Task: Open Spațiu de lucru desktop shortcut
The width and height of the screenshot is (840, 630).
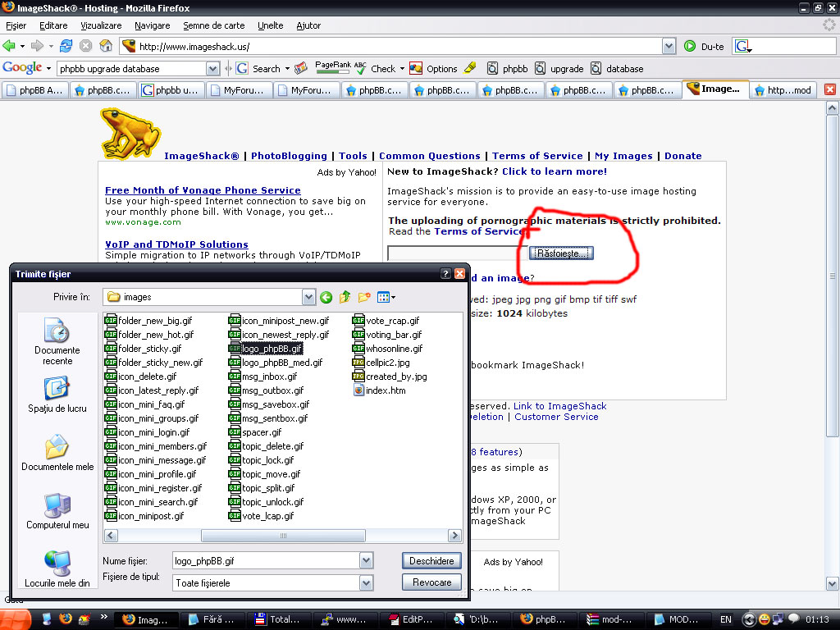Action: (57, 395)
